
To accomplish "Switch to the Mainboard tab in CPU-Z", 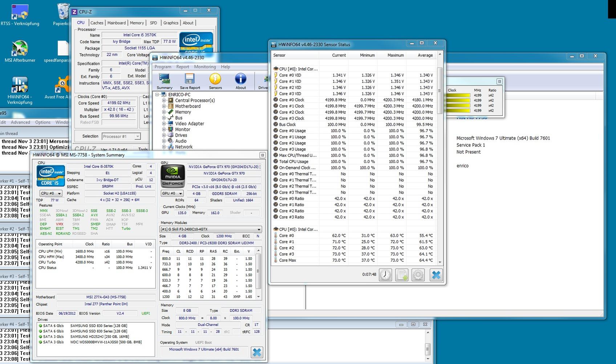I will [x=116, y=23].
